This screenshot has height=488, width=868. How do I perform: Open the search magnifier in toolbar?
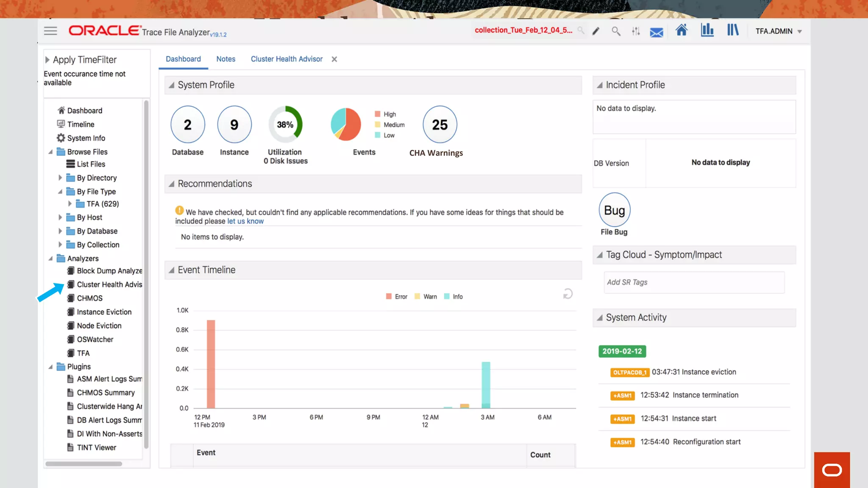pos(616,31)
